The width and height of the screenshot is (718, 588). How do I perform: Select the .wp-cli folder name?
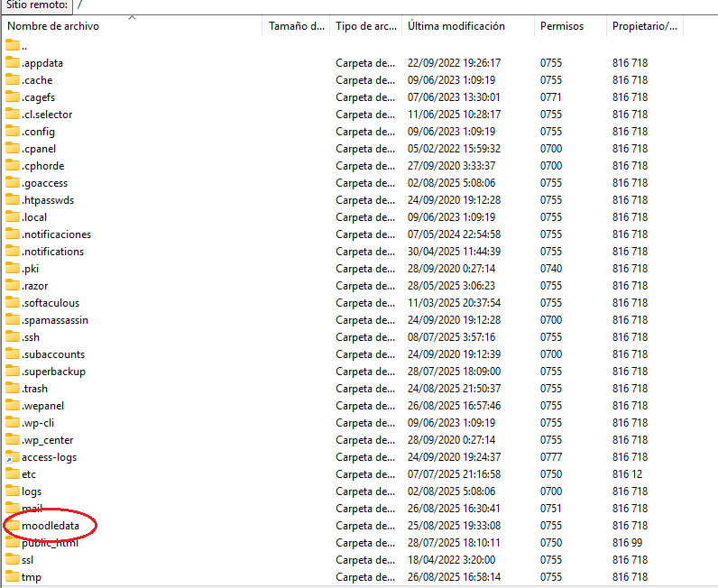pos(38,423)
